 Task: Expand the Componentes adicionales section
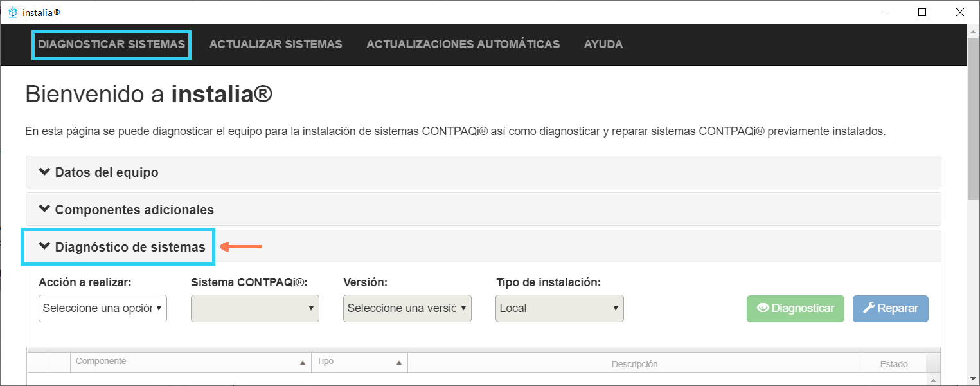point(134,210)
